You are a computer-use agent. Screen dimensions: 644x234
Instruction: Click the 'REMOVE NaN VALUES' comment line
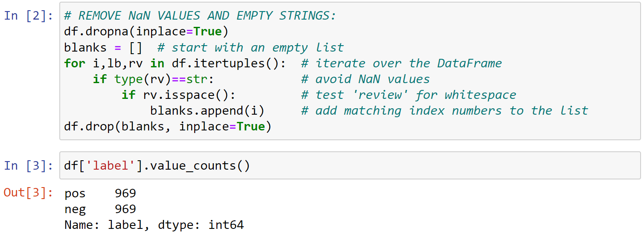[x=200, y=16]
